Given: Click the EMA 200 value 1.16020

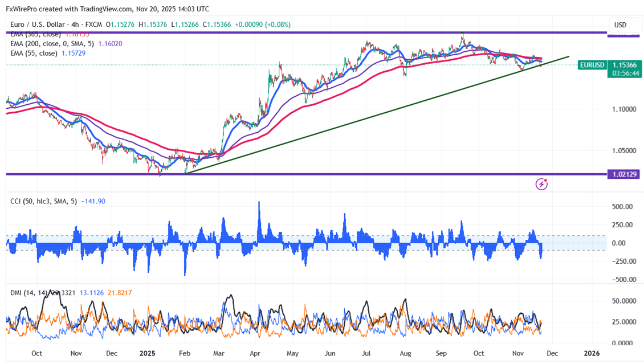Looking at the screenshot, I should (x=110, y=43).
